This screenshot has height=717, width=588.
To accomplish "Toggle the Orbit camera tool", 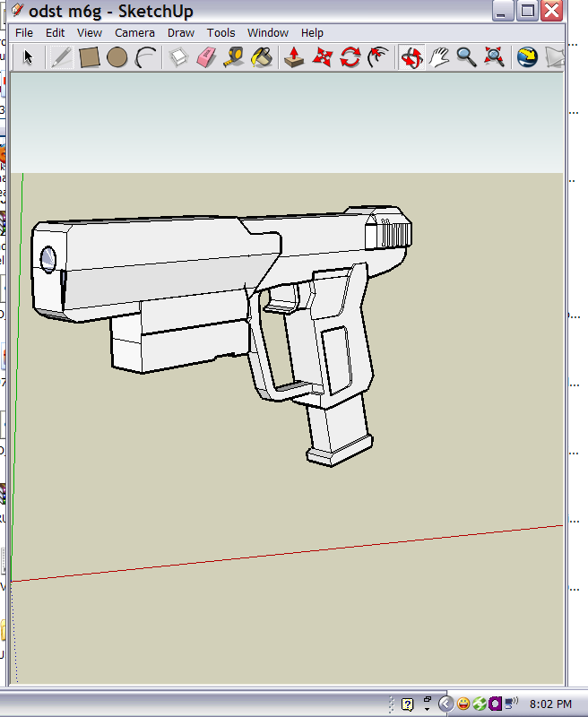I will point(411,57).
